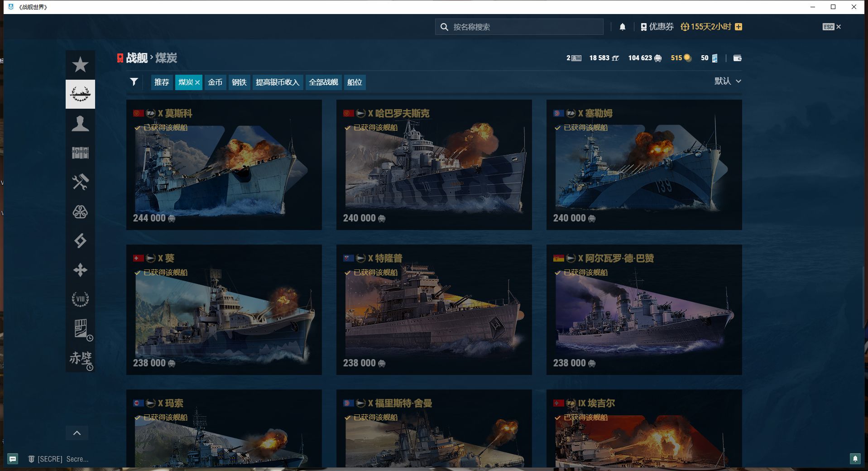Click the containers crate sidebar icon
This screenshot has height=471, width=868.
(x=80, y=153)
